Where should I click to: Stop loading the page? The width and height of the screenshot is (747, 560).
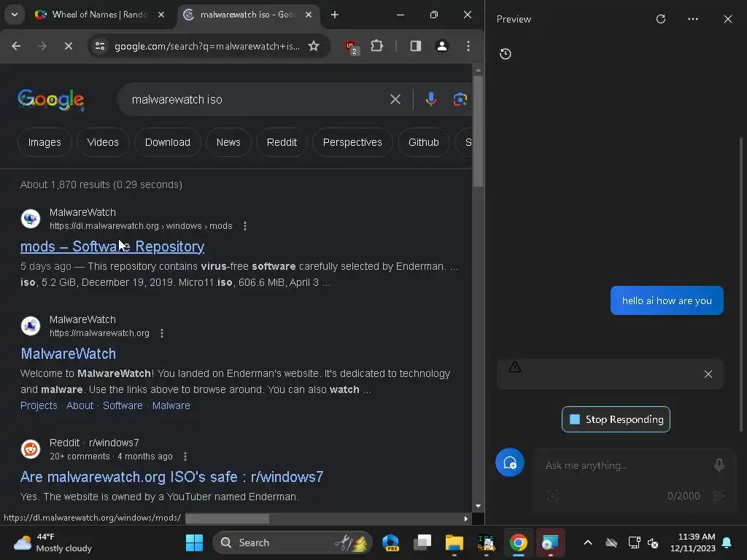68,46
